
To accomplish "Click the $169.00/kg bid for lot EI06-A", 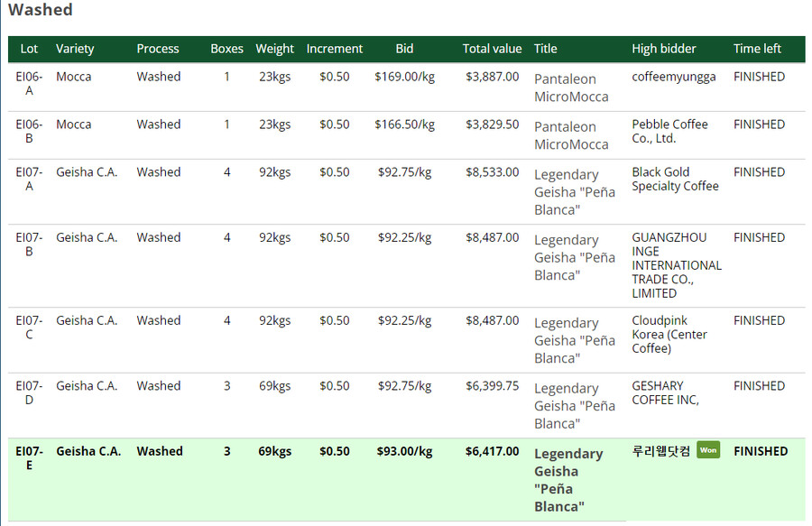I will pos(404,77).
